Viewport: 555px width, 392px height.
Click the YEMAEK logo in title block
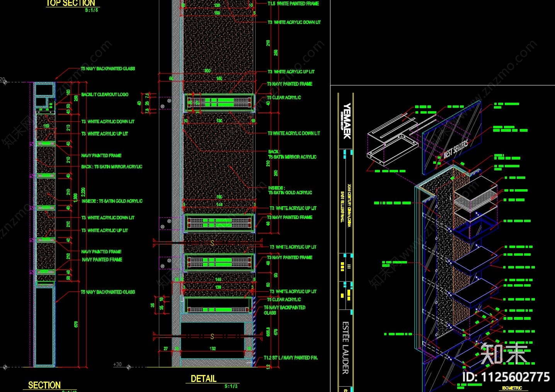pyautogui.click(x=346, y=120)
